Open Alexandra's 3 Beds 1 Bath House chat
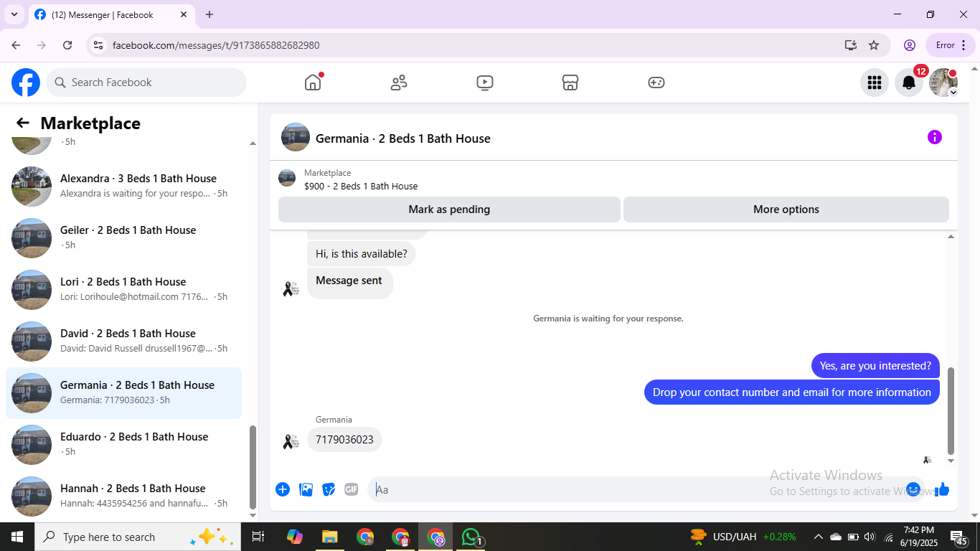Viewport: 980px width, 551px height. tap(123, 187)
